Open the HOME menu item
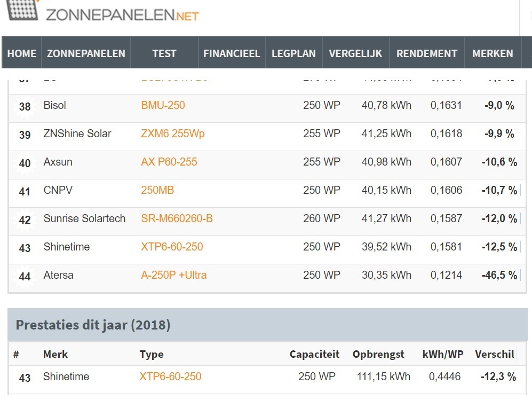 point(22,53)
